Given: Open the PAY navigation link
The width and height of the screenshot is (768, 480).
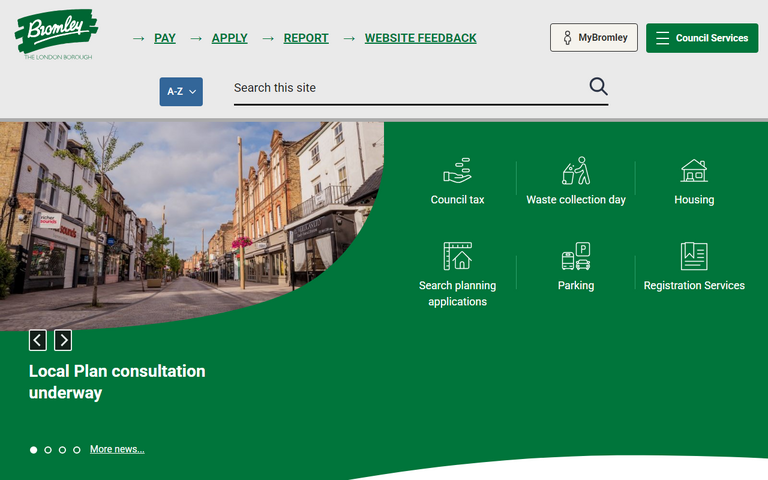Looking at the screenshot, I should click(165, 38).
